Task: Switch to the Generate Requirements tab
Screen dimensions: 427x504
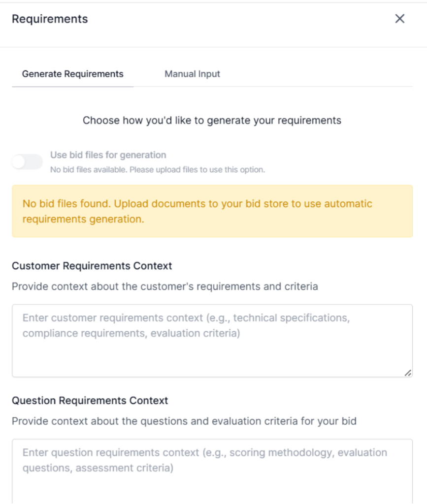Action: (x=72, y=74)
